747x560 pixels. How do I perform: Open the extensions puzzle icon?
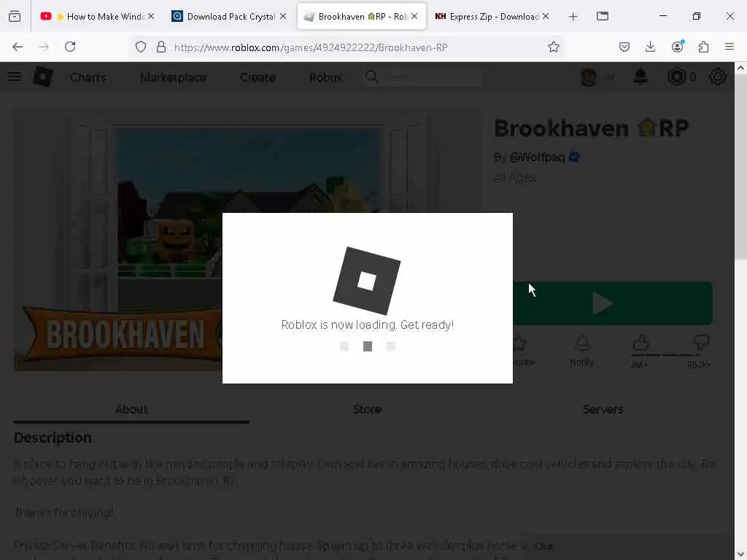pyautogui.click(x=704, y=47)
